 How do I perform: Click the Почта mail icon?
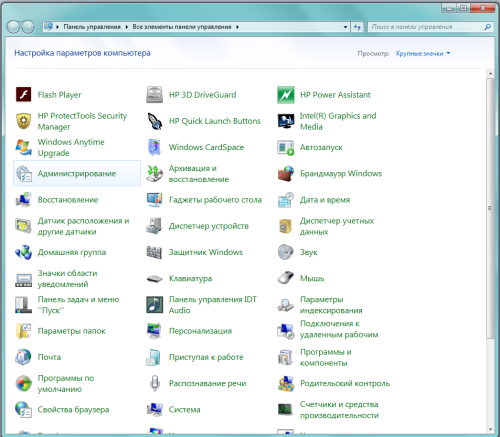(23, 357)
